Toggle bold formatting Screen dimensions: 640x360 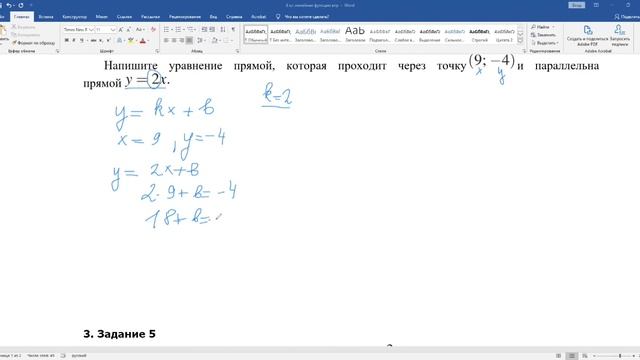(67, 40)
